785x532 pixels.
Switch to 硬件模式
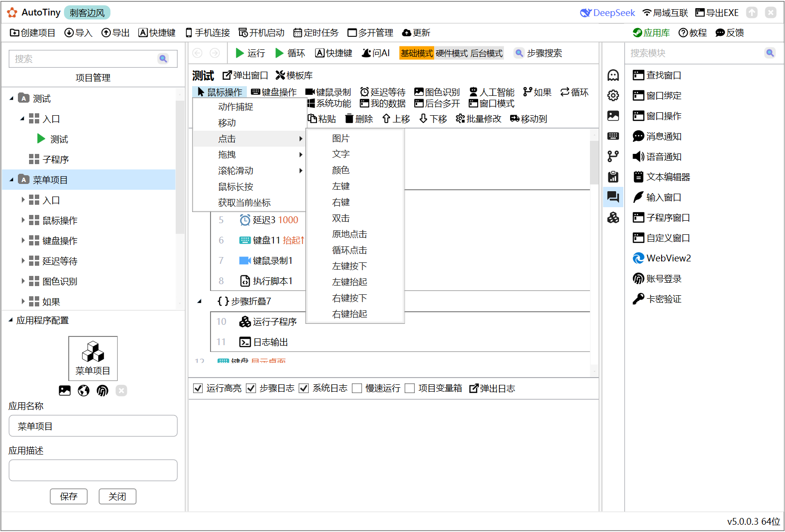(452, 53)
